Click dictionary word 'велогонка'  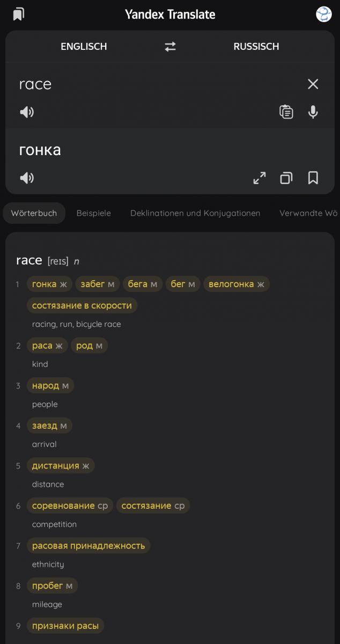(231, 284)
